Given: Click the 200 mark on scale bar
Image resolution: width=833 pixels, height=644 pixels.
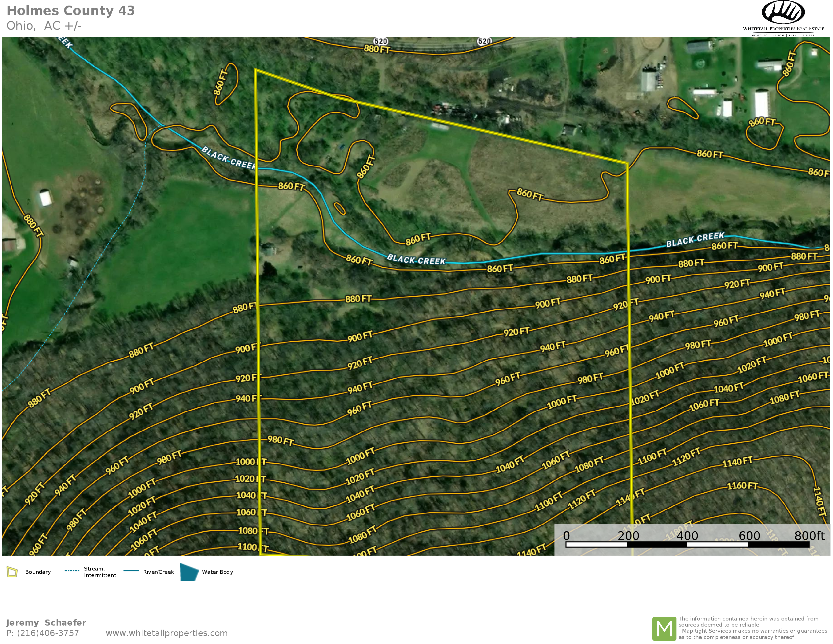Looking at the screenshot, I should [x=628, y=536].
